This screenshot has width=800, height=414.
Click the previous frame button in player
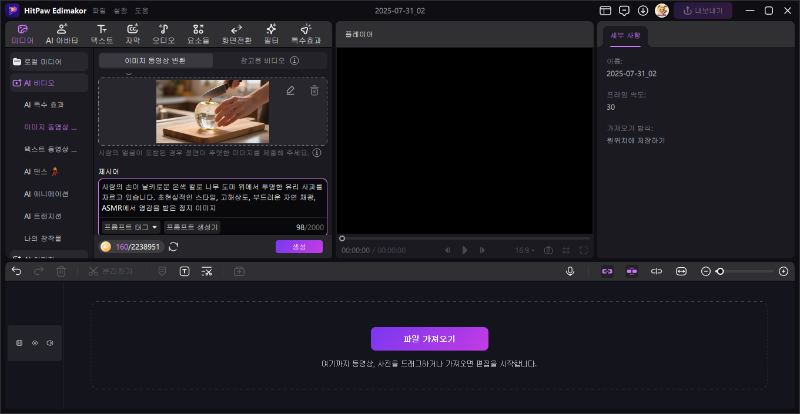coord(447,250)
